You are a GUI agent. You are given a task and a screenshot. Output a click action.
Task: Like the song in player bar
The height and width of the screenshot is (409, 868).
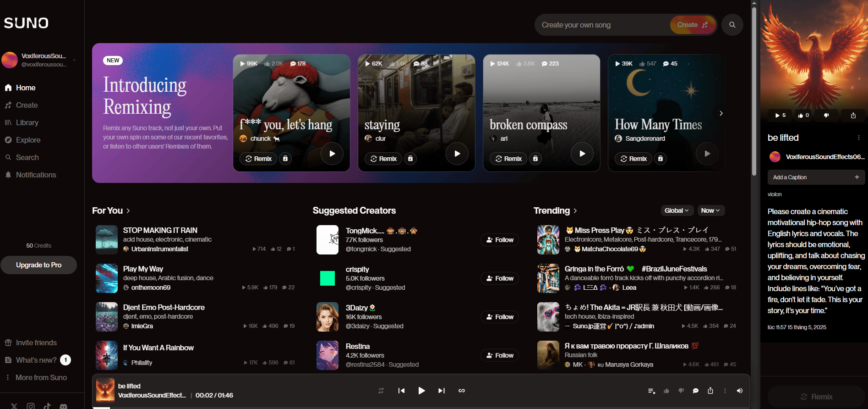pos(666,391)
